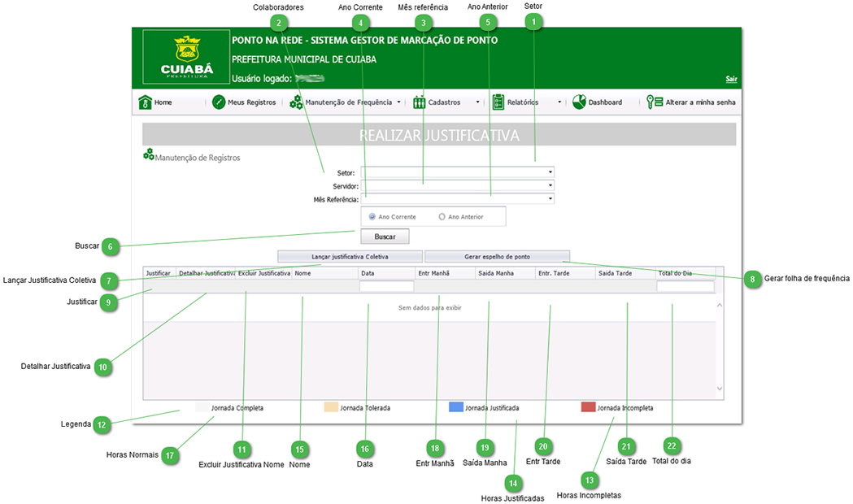
Task: Click the Cuiabá Prefeitura logo
Action: (x=186, y=57)
